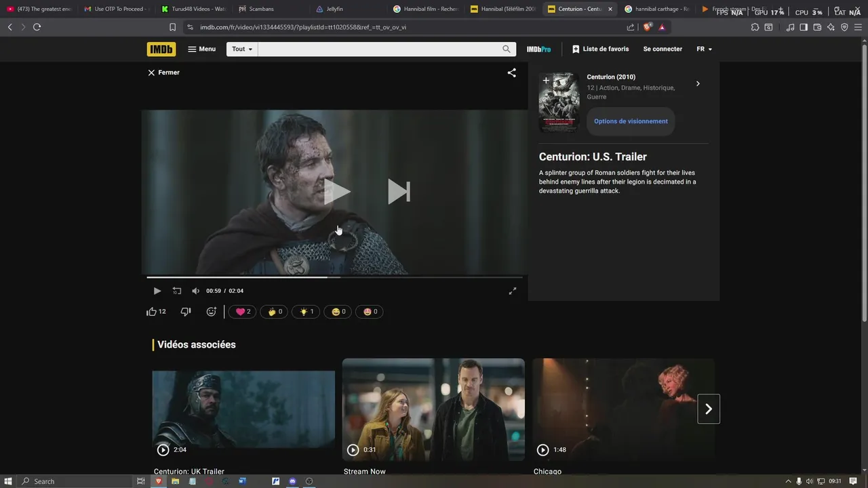Expand Centurion details chevron
The image size is (868, 488).
[698, 84]
